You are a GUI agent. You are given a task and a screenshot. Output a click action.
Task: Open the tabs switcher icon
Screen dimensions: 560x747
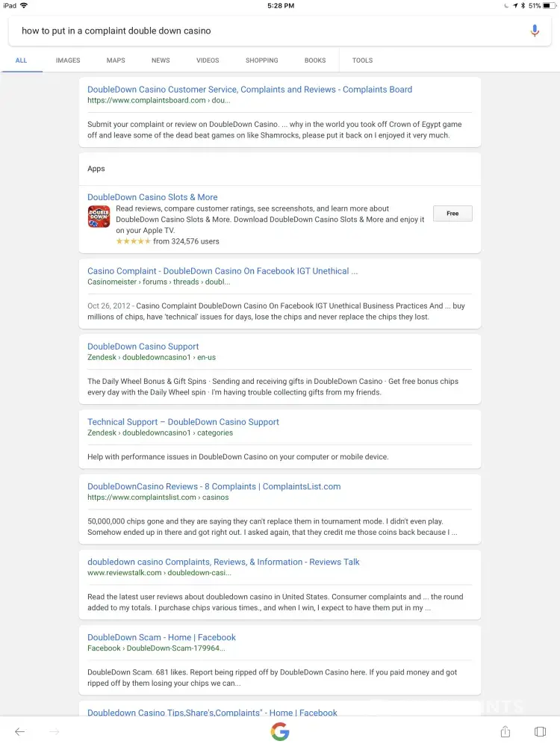[x=540, y=732]
